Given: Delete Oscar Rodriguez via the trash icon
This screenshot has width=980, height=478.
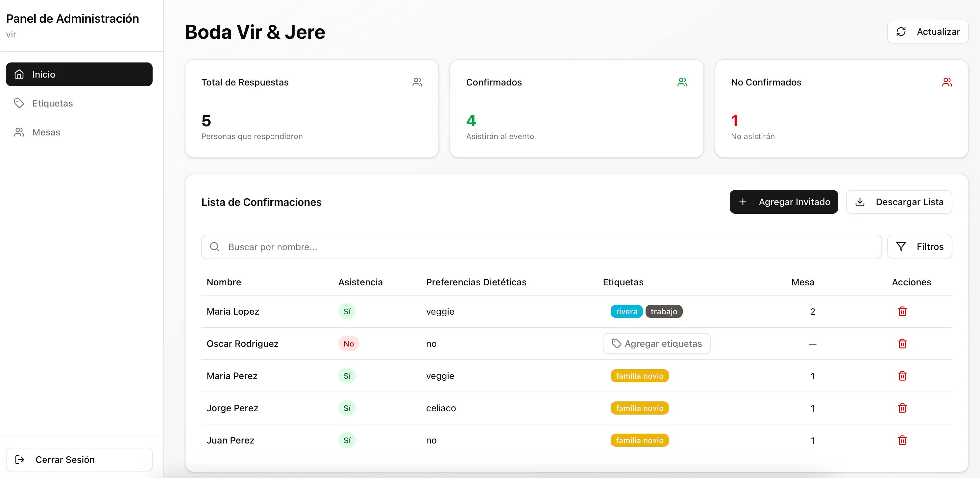Looking at the screenshot, I should pos(902,344).
